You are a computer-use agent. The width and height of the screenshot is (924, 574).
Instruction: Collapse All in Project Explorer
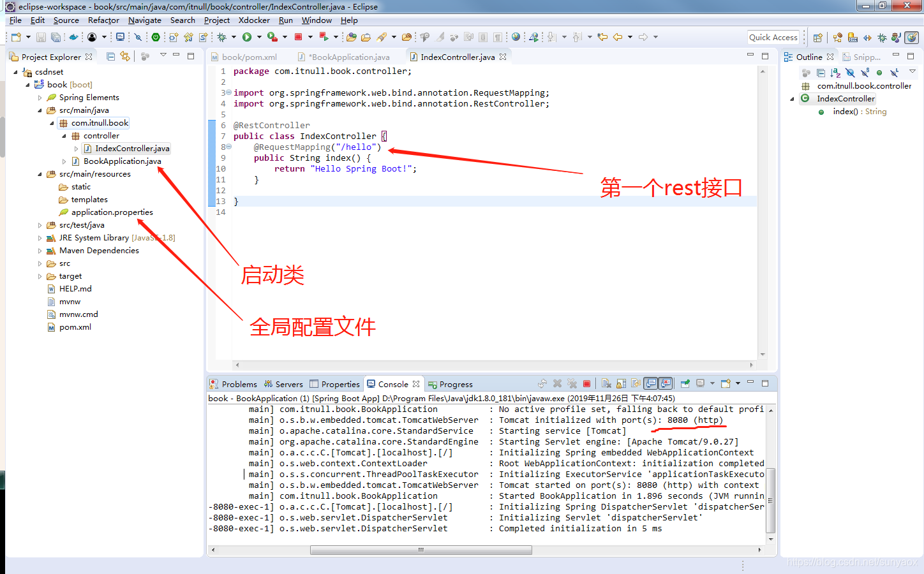pos(110,56)
